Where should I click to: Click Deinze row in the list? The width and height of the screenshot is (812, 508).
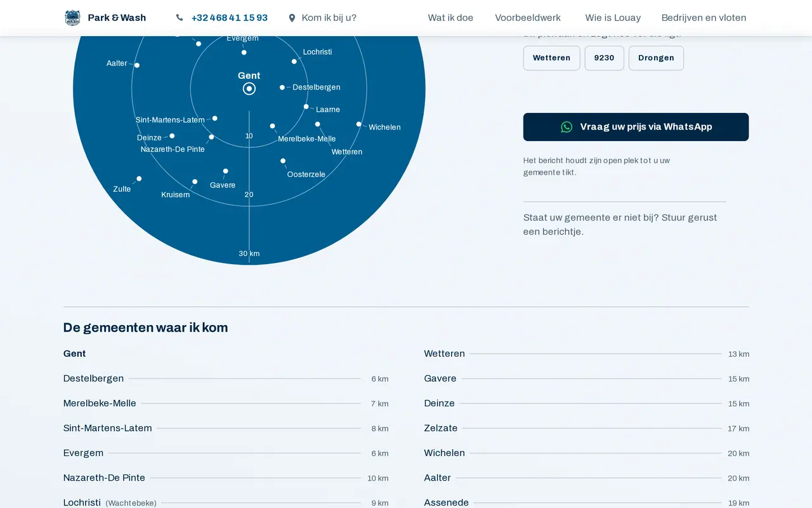tap(587, 403)
